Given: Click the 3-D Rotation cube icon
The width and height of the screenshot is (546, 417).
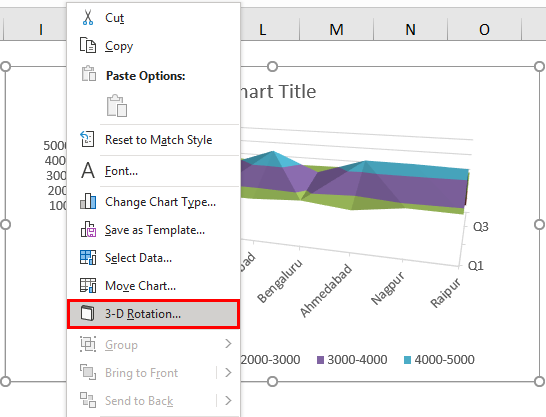Looking at the screenshot, I should 87,313.
